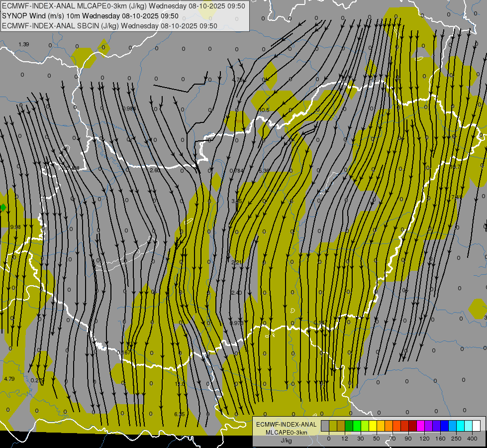Click the 2.40 grid value
The height and width of the screenshot is (448, 487).
(236, 293)
